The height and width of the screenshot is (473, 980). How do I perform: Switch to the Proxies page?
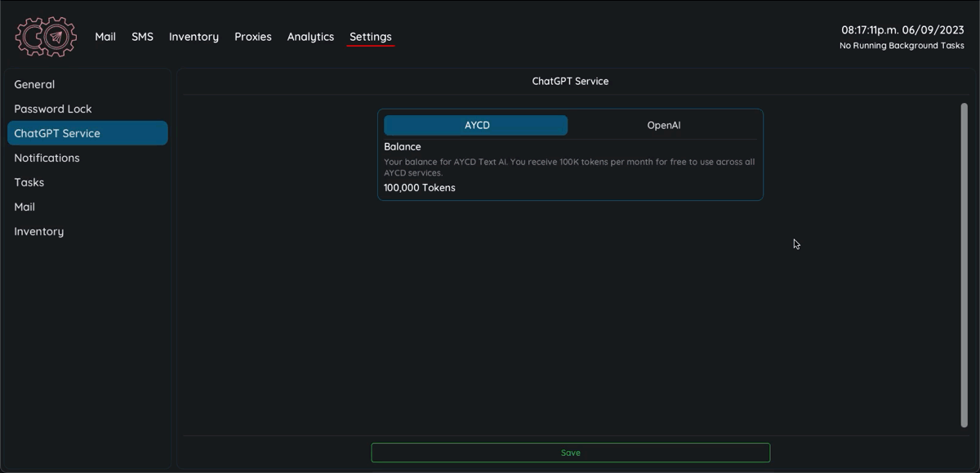coord(252,37)
